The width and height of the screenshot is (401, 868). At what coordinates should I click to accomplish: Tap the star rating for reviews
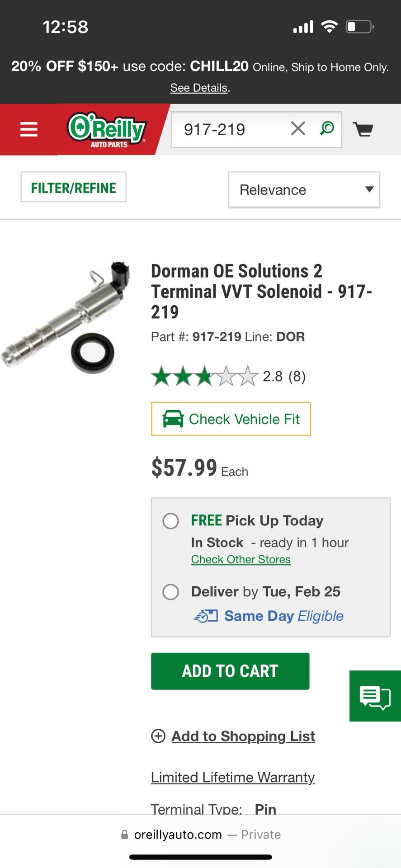coord(204,376)
